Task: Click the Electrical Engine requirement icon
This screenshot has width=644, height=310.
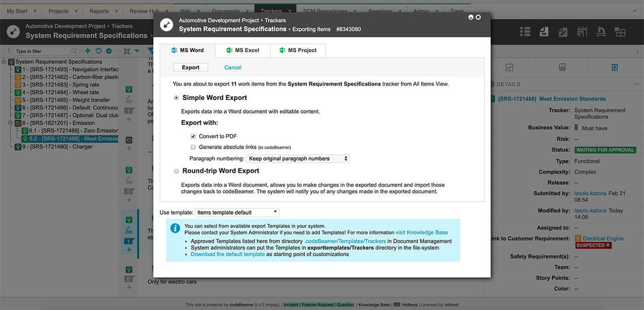Action: [578, 238]
